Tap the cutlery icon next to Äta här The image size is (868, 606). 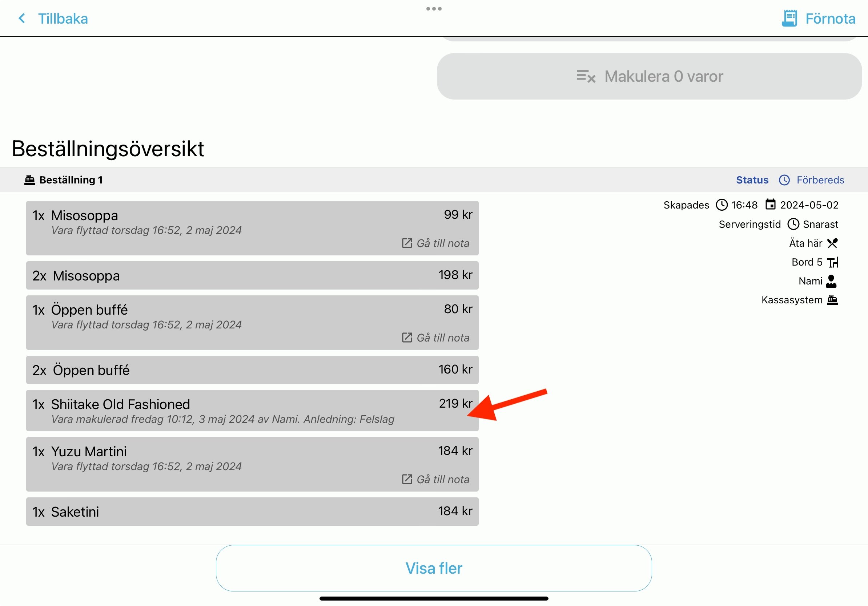pos(832,243)
